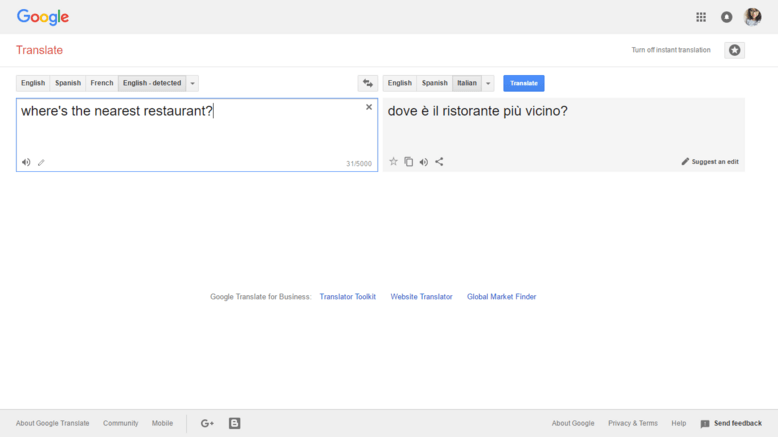Screen dimensions: 778x437
Task: Click the 31/5000 character counter
Action: [x=359, y=164]
